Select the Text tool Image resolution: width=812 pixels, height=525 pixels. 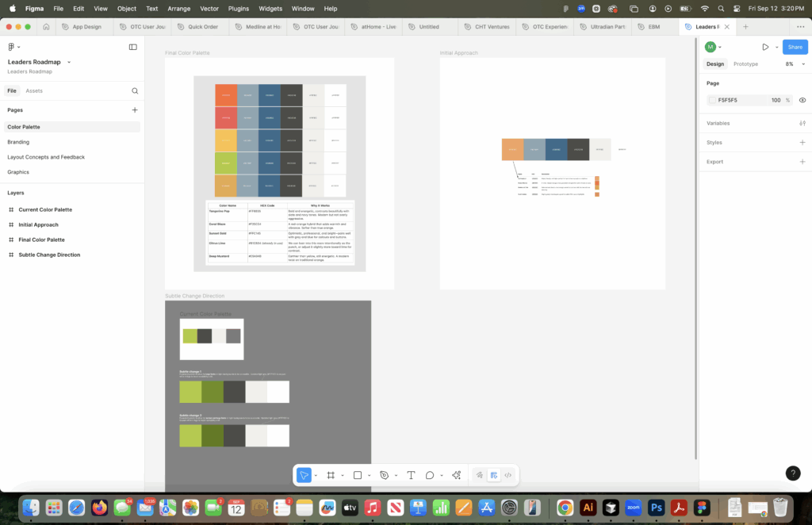411,475
